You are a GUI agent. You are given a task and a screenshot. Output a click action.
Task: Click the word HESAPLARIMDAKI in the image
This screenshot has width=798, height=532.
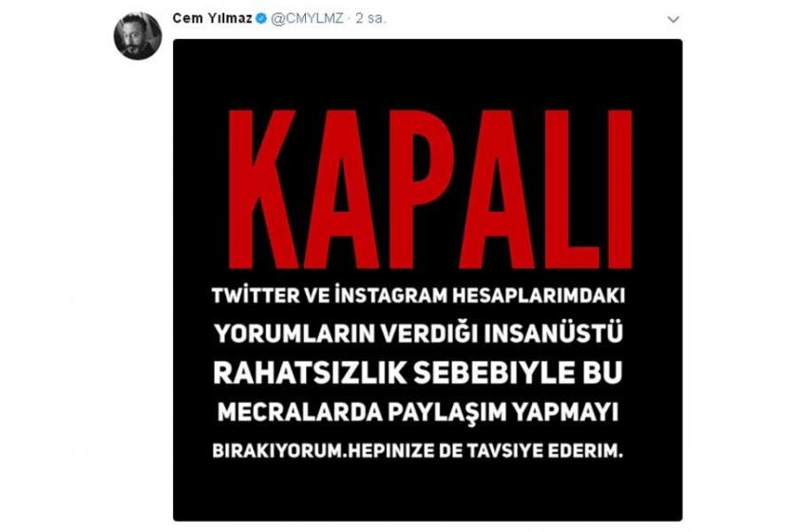[x=539, y=295]
